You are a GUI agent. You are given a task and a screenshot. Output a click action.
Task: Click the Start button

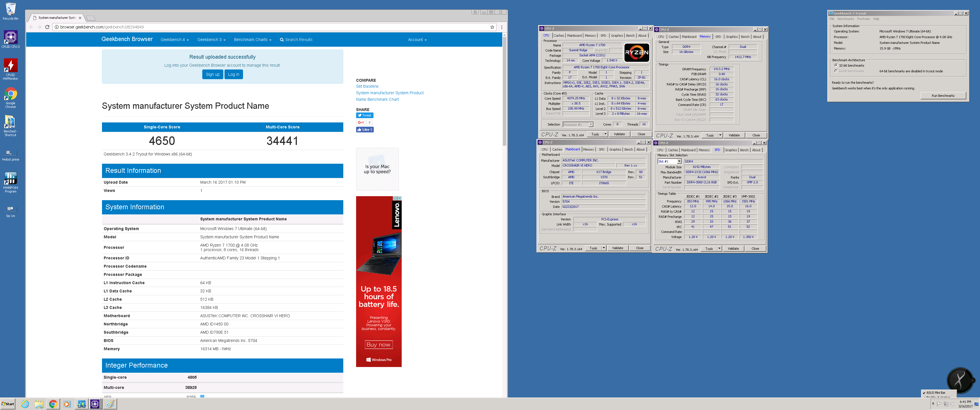point(8,404)
